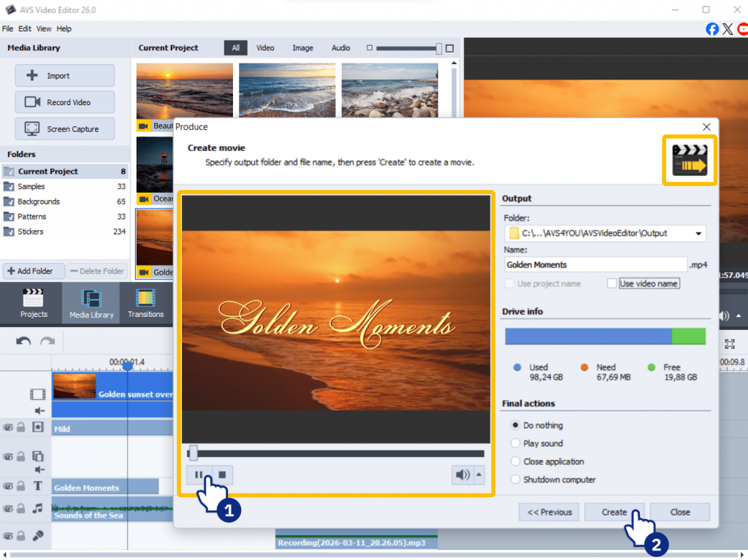The width and height of the screenshot is (748, 560).
Task: Filter media by Image tab
Action: 302,47
